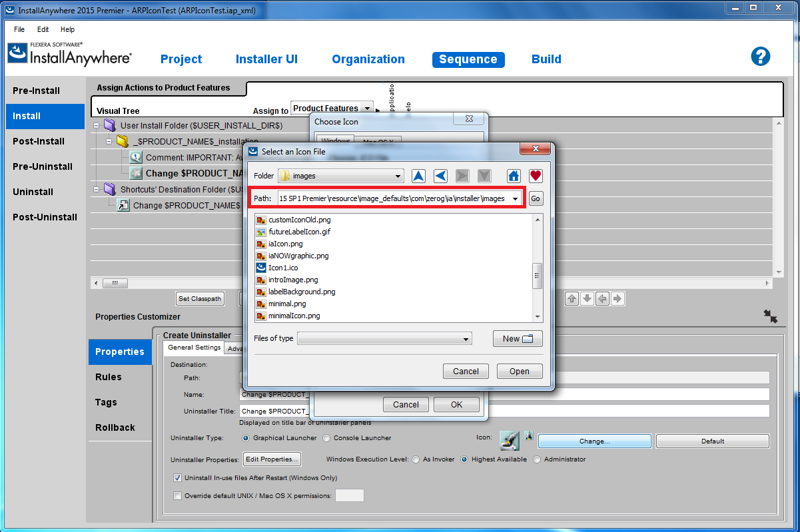This screenshot has width=800, height=532.
Task: Open the File menu
Action: click(19, 29)
